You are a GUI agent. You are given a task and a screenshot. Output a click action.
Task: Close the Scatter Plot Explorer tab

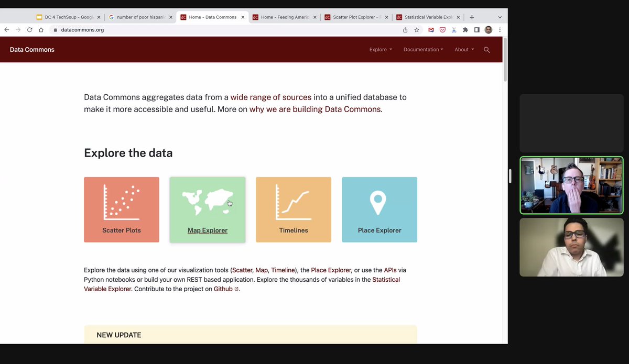click(386, 17)
